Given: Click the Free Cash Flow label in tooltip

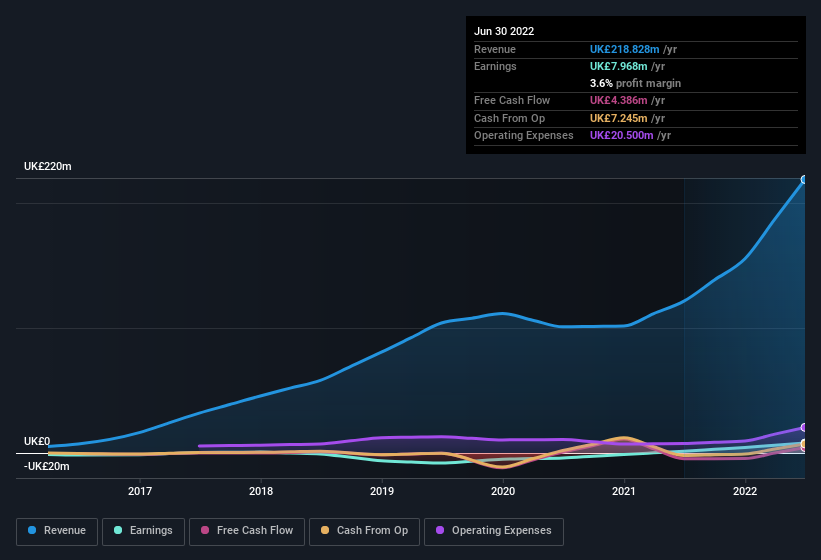Looking at the screenshot, I should [512, 100].
